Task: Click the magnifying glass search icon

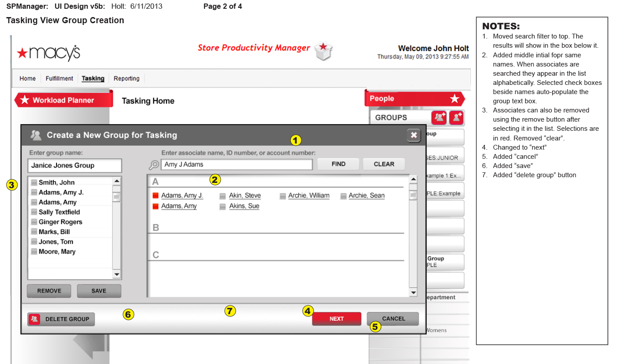Action: click(154, 164)
